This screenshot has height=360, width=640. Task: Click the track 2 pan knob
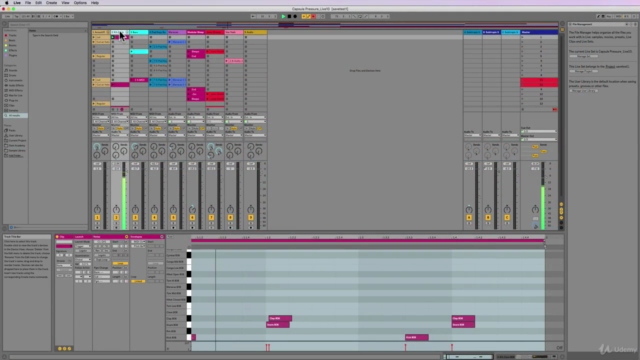(116, 209)
